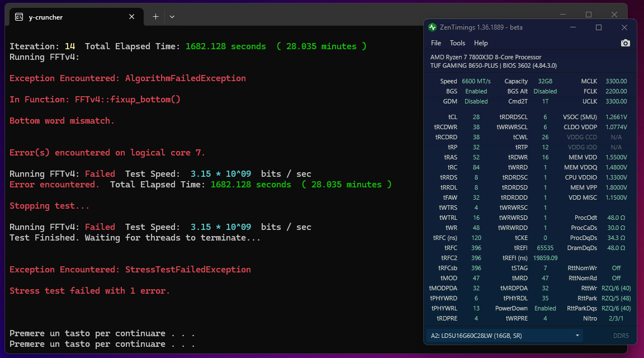Click the DDR5 label at bottom right
Viewport: 644px width, 358px height.
click(x=621, y=335)
